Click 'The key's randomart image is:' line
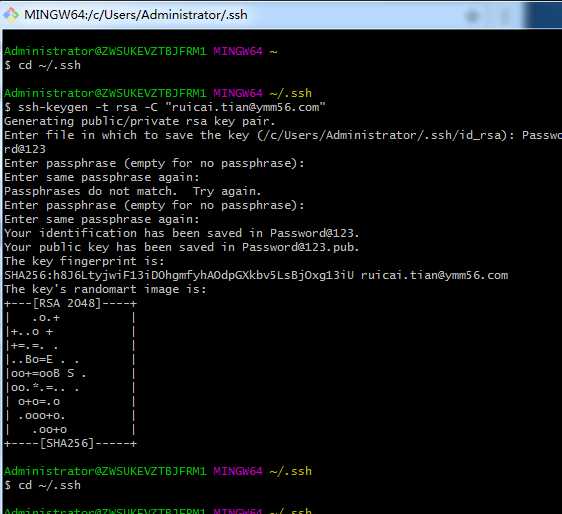 click(x=105, y=289)
